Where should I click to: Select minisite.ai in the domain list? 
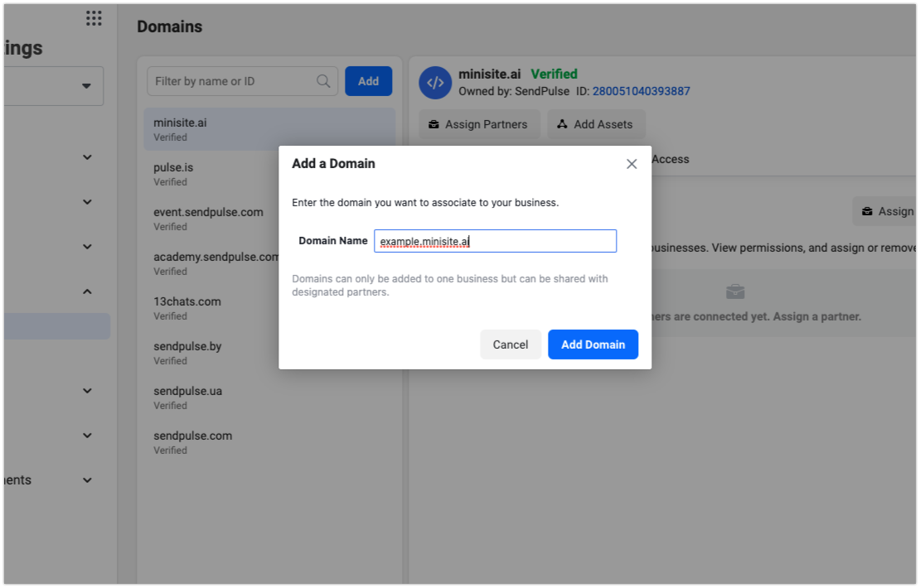click(x=269, y=129)
